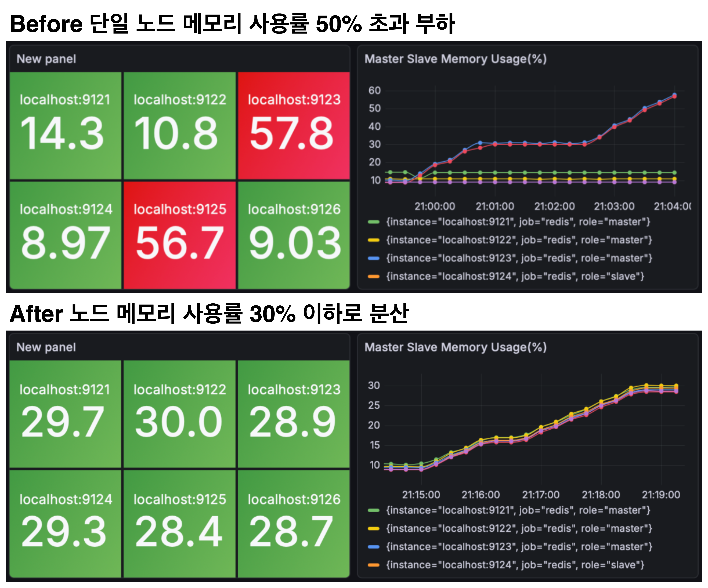The height and width of the screenshot is (588, 708).
Task: Open the 'New panel' title menu above the 29.7 tile
Action: (x=46, y=347)
